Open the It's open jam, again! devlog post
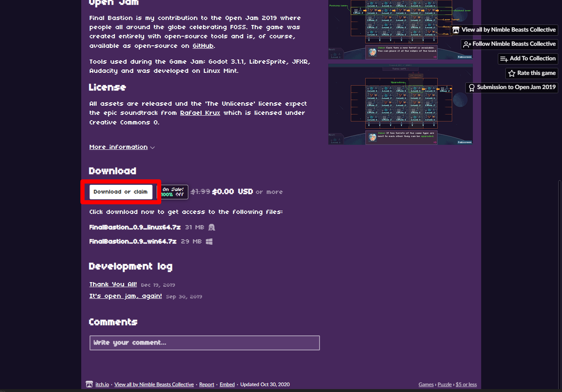The image size is (562, 392). pyautogui.click(x=125, y=296)
